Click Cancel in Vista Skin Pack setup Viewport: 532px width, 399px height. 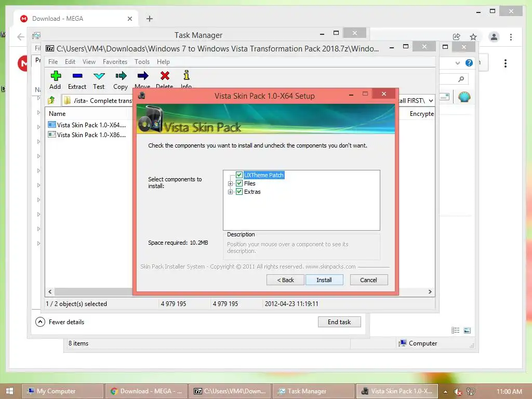pyautogui.click(x=368, y=280)
